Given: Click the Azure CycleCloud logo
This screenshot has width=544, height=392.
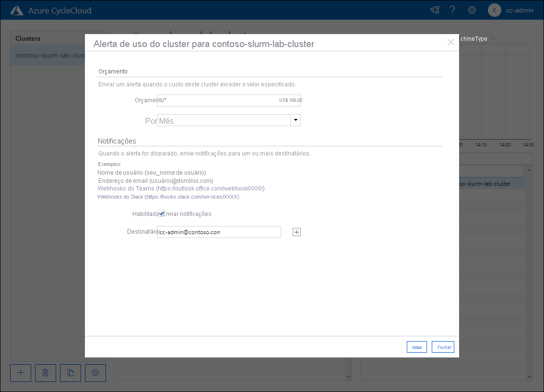Looking at the screenshot, I should (x=17, y=10).
